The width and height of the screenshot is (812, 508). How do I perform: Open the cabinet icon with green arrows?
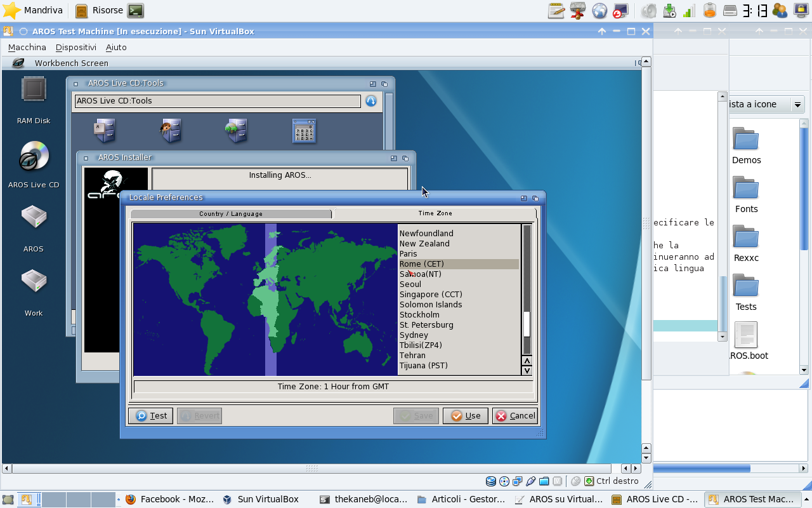236,131
